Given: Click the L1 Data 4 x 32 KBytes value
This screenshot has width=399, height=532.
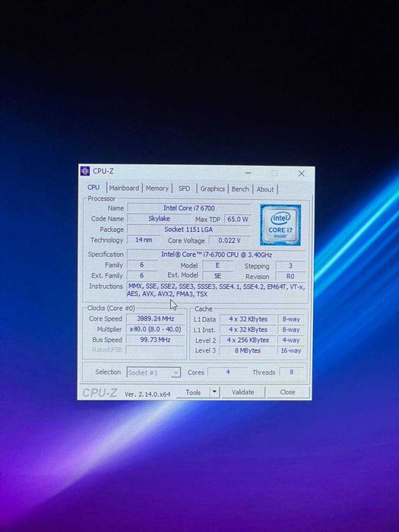Looking at the screenshot, I should tap(248, 319).
